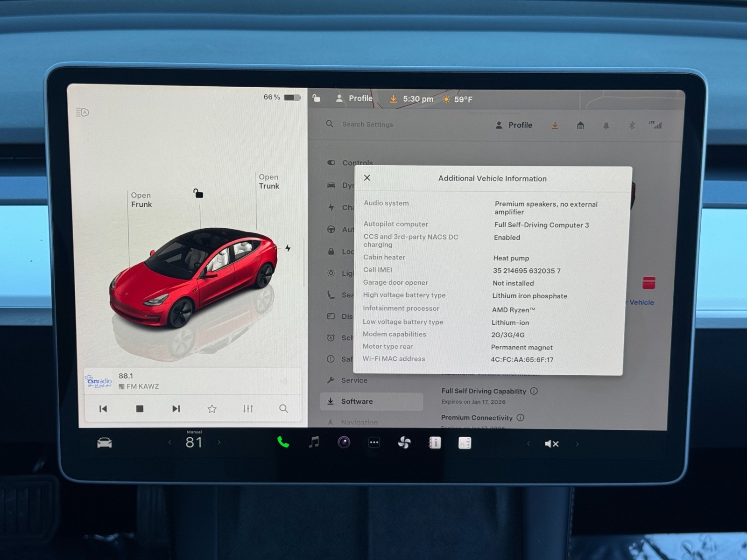Select the Software settings menu item
This screenshot has height=560, width=747.
(357, 401)
